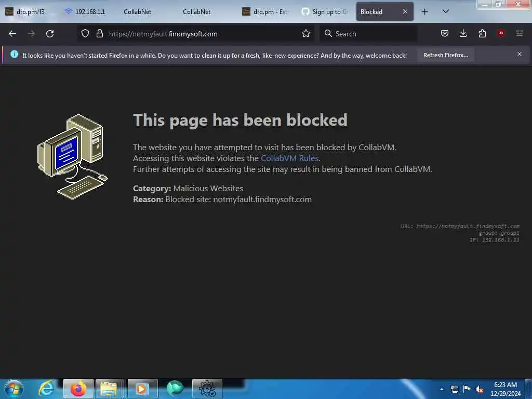
Task: Click the Firefox taskbar icon
Action: point(78,389)
